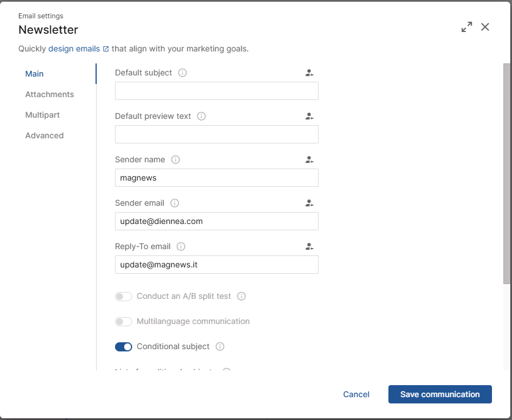Switch to the Attachments tab
The image size is (512, 420).
49,94
